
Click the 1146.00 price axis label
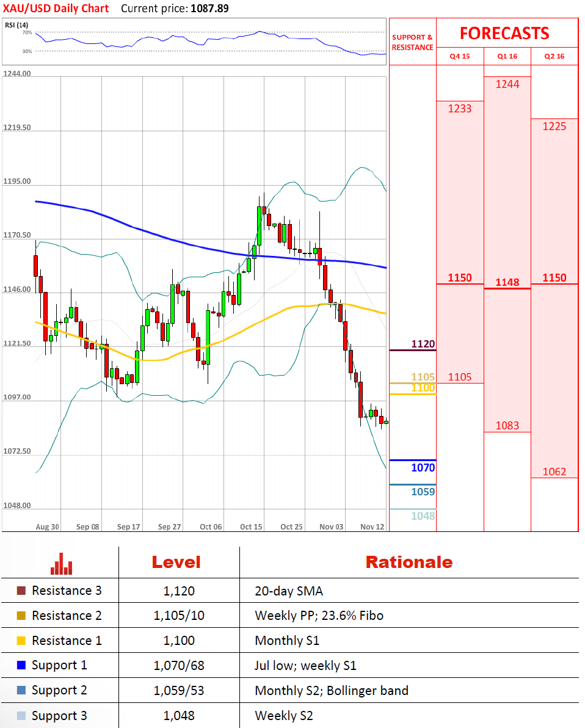[x=16, y=289]
